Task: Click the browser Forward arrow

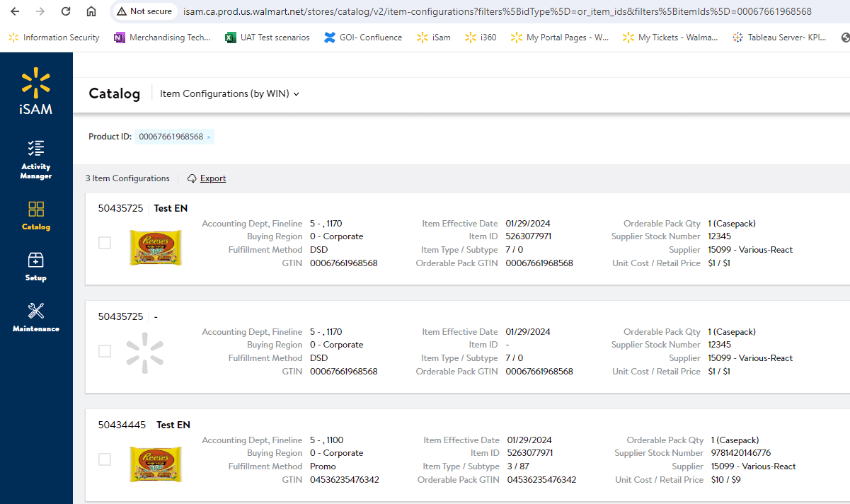Action: (x=40, y=11)
